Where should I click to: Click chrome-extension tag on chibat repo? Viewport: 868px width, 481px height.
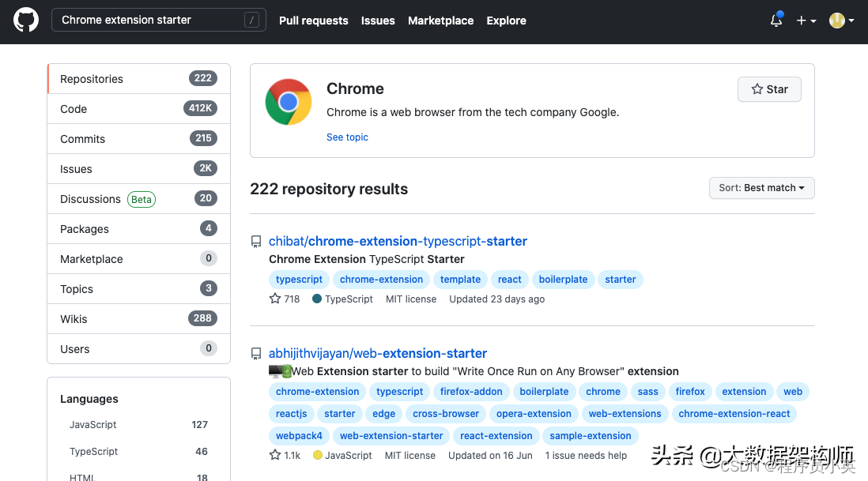click(381, 280)
